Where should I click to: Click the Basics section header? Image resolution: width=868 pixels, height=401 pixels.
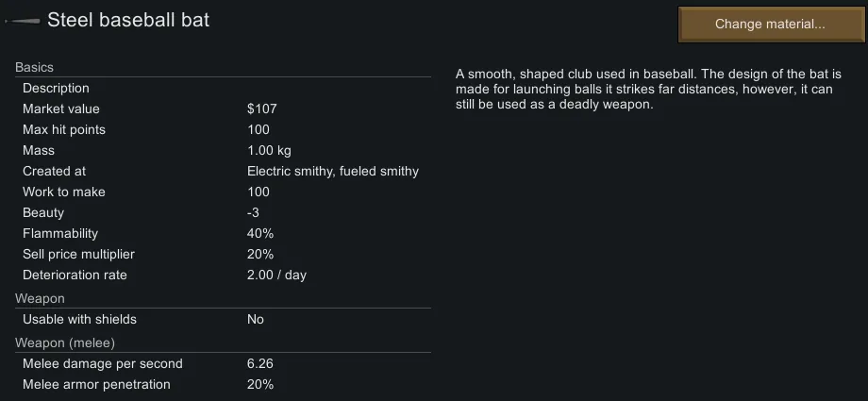pyautogui.click(x=34, y=67)
